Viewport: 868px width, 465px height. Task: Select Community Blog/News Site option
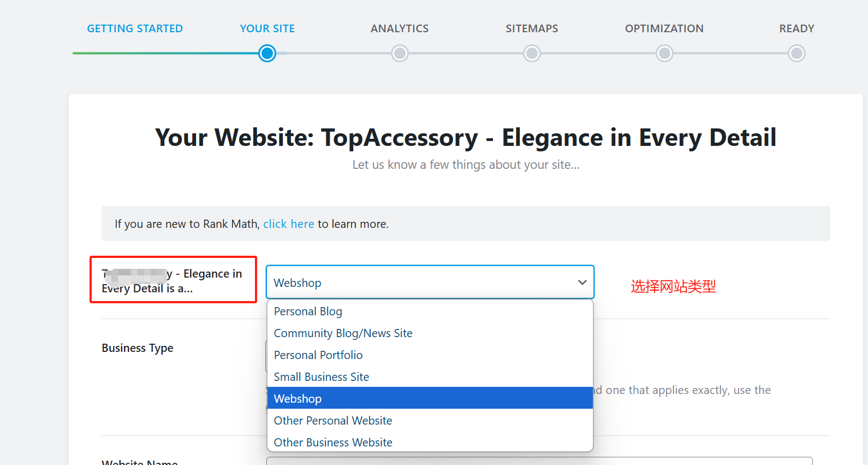coord(343,333)
